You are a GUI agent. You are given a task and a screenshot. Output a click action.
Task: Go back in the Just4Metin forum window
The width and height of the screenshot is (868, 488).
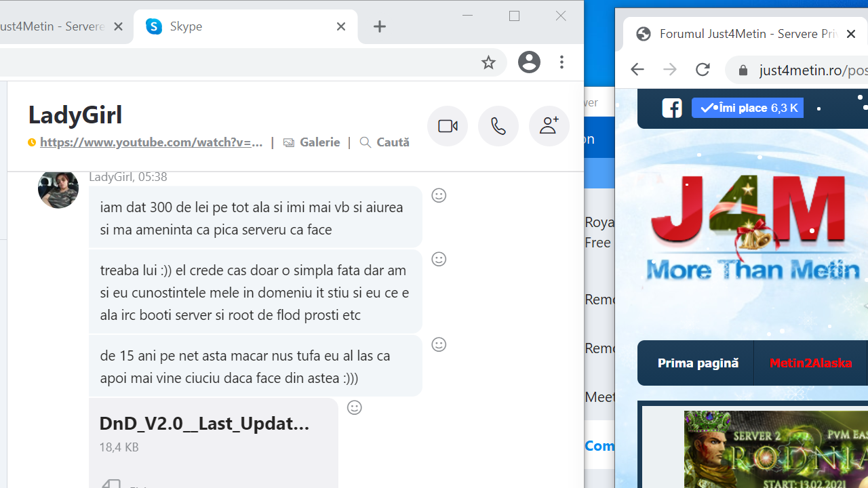(637, 69)
